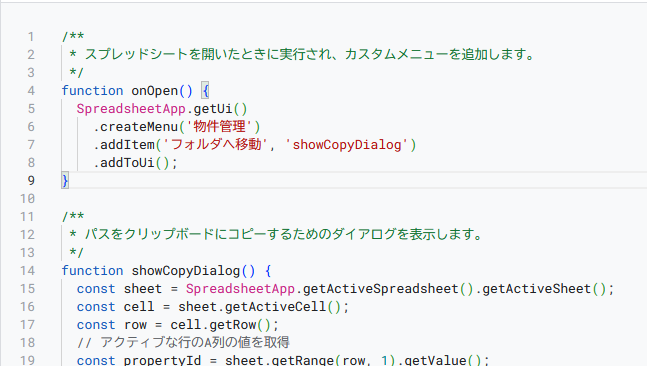Click the opening brace on line 4
647x366 pixels.
[205, 91]
